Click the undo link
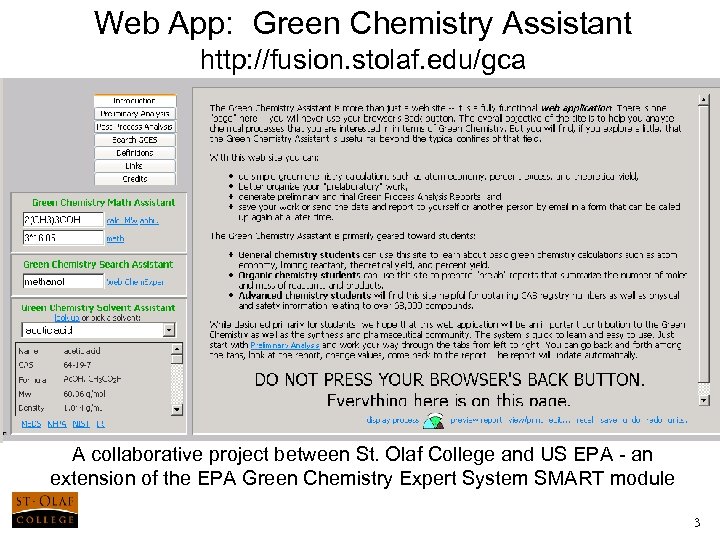Viewport: 720px width, 540px height. pos(631,420)
